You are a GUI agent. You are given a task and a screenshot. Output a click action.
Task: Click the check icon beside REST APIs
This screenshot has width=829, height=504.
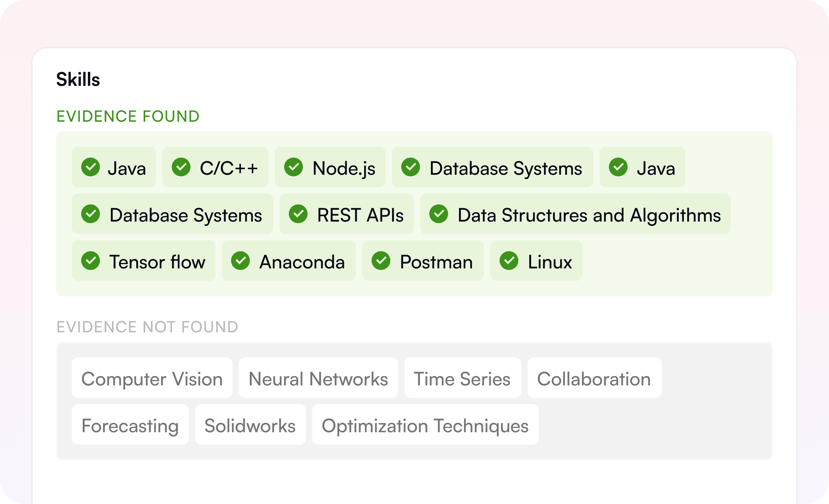pyautogui.click(x=298, y=214)
